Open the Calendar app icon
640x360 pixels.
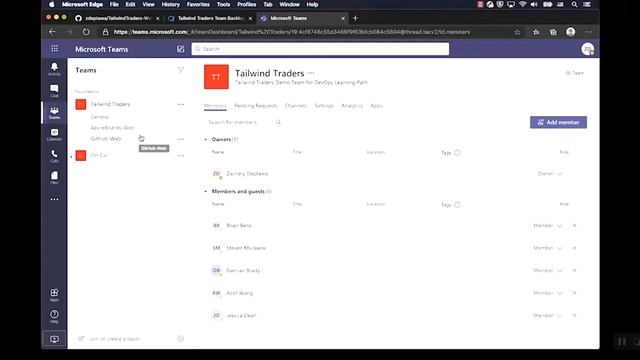click(54, 134)
